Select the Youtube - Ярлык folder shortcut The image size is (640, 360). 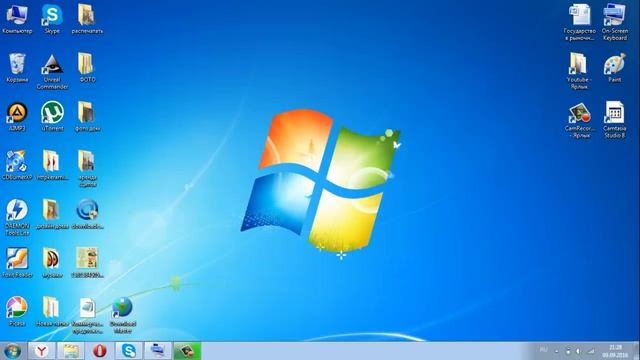[x=580, y=71]
